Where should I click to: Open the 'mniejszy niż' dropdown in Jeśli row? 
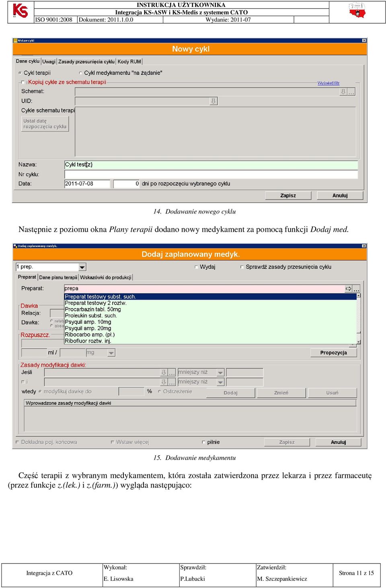(220, 372)
